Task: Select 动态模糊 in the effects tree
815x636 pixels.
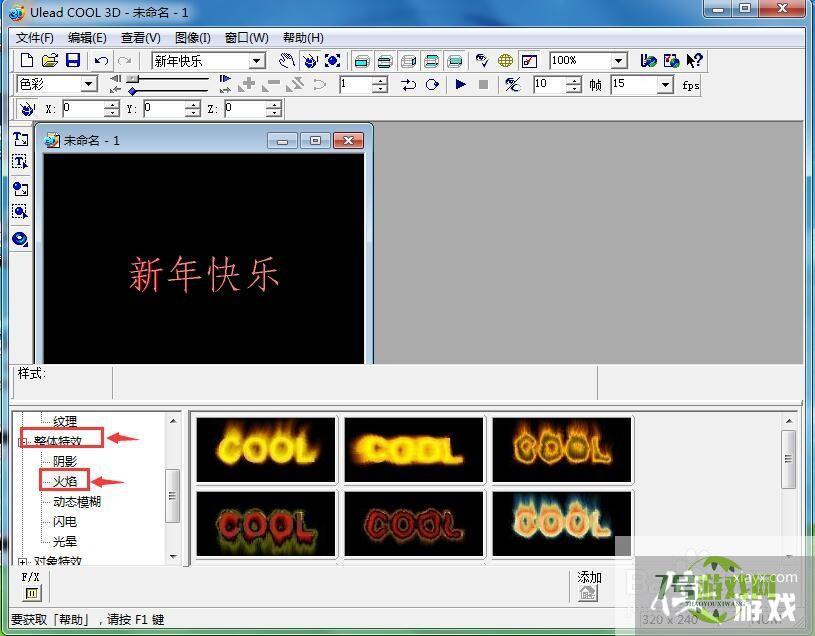Action: coord(77,501)
